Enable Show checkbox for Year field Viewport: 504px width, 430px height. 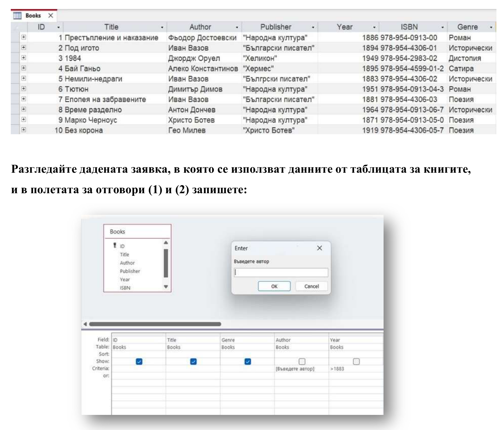(x=356, y=362)
